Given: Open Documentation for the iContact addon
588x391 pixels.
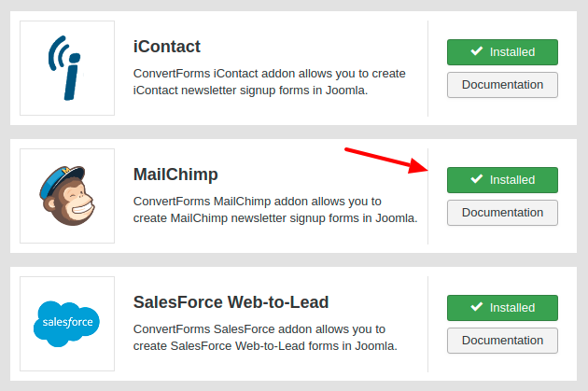Looking at the screenshot, I should pyautogui.click(x=502, y=85).
